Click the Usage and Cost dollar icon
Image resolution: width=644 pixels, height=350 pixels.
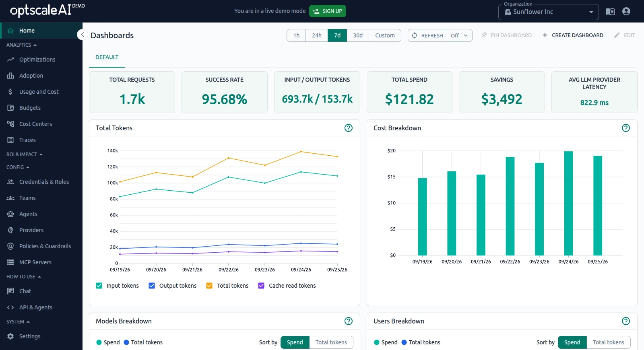click(10, 92)
